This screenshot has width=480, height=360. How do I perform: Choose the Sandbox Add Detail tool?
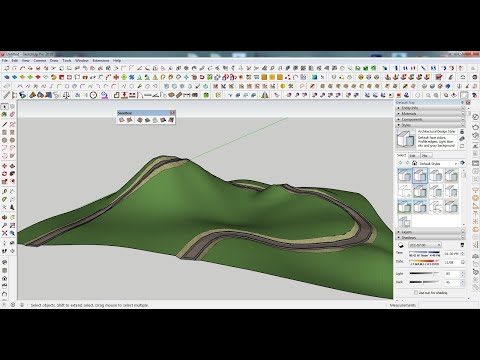[163, 120]
